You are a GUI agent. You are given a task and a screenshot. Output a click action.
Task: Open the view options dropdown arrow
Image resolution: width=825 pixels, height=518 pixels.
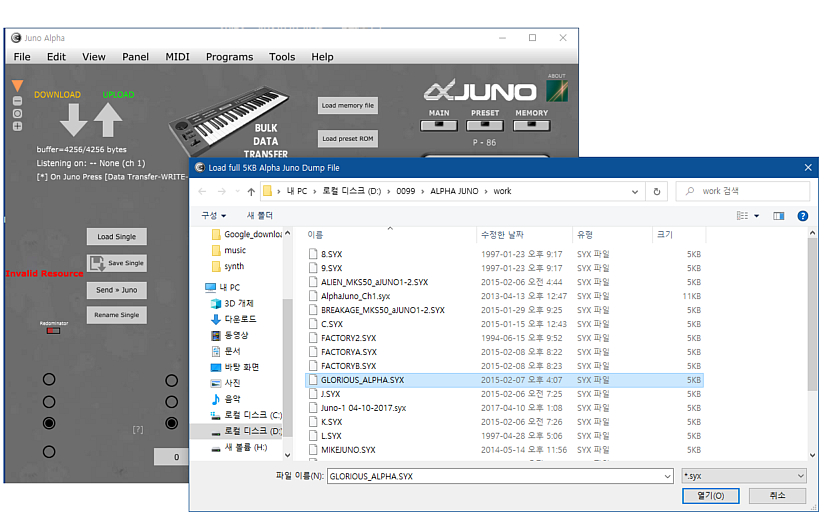[757, 216]
